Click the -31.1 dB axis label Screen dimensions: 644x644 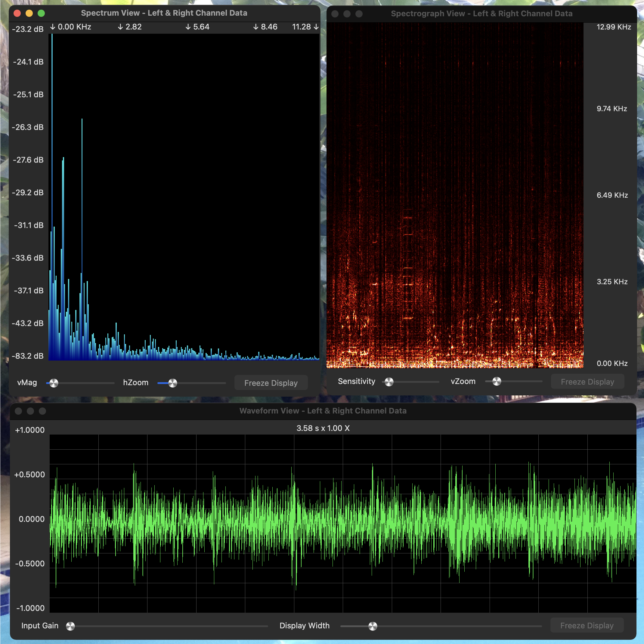pyautogui.click(x=29, y=225)
